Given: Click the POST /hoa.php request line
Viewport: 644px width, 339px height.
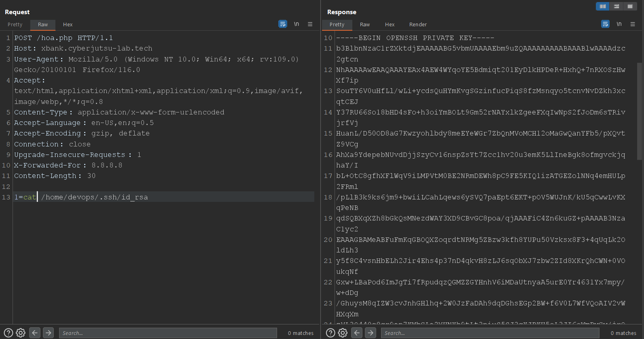Looking at the screenshot, I should [64, 38].
